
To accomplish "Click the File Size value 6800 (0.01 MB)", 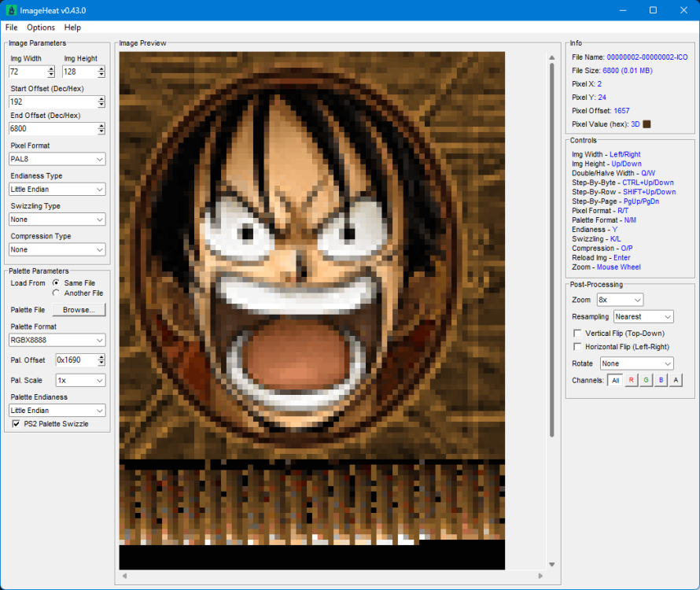I will click(x=627, y=71).
